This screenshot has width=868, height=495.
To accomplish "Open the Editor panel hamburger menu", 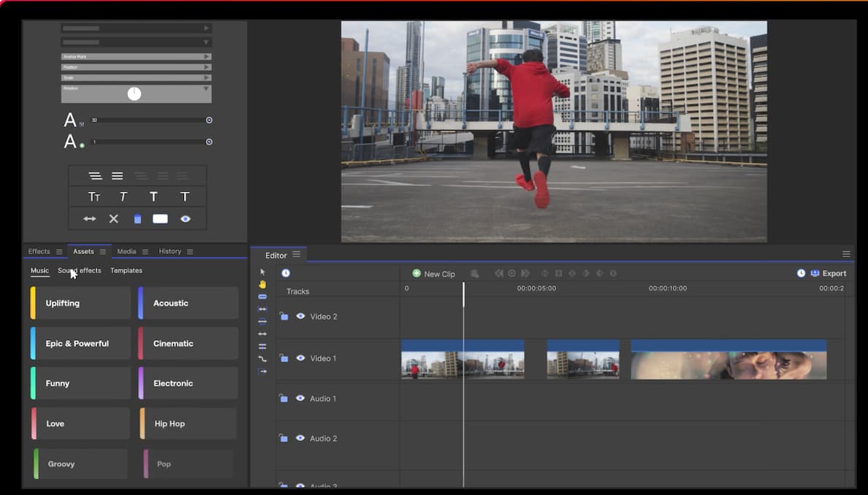I will pos(297,255).
